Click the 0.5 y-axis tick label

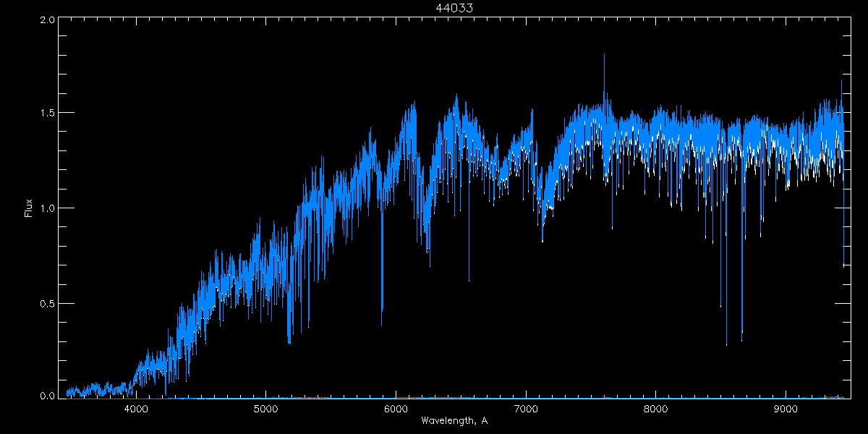tap(46, 303)
